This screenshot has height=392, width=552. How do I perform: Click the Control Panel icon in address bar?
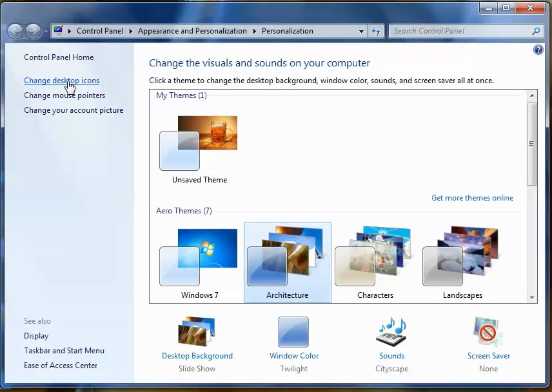58,30
